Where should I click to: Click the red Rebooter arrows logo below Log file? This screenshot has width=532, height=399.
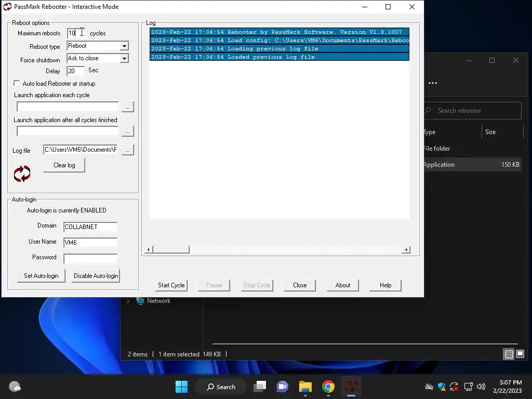(22, 174)
